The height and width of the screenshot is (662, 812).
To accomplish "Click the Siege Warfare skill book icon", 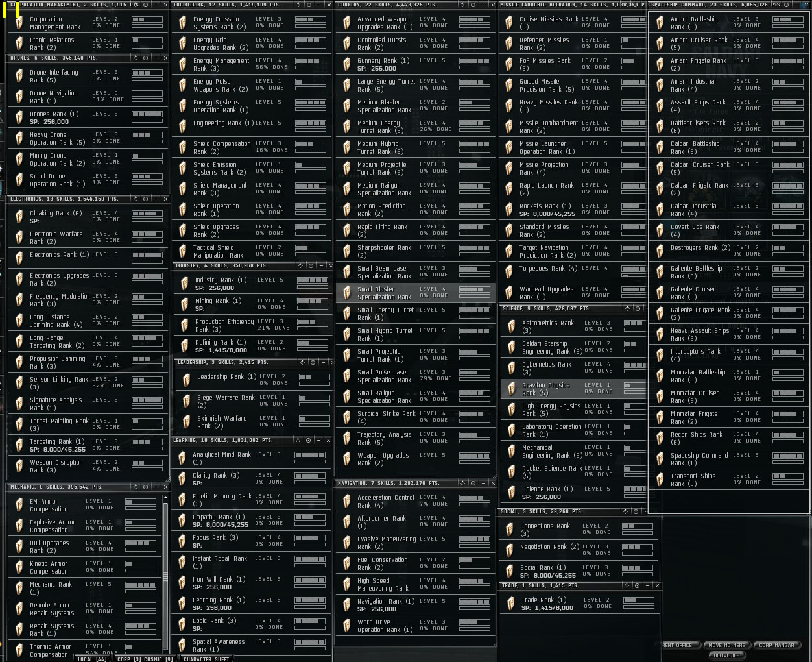I will [187, 402].
